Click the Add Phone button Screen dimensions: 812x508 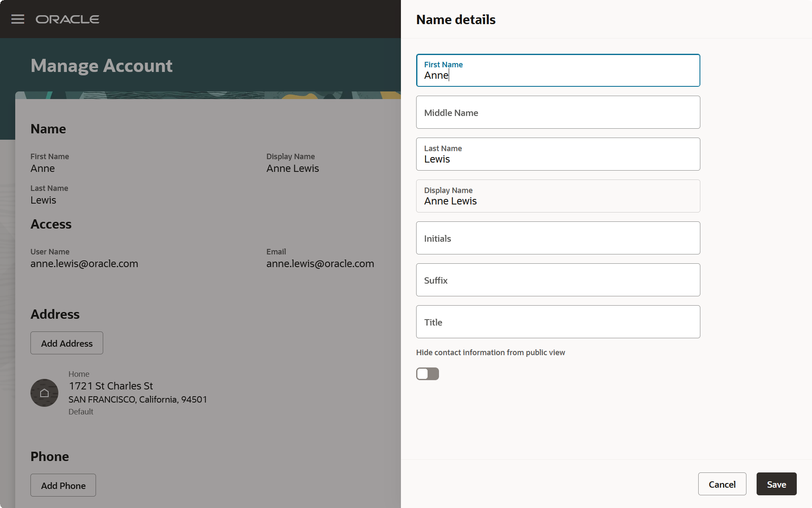[x=63, y=485]
